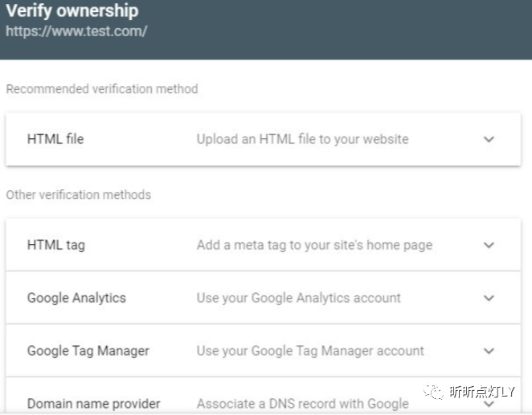
Task: Expand the Google Analytics chevron arrow
Action: 489,298
